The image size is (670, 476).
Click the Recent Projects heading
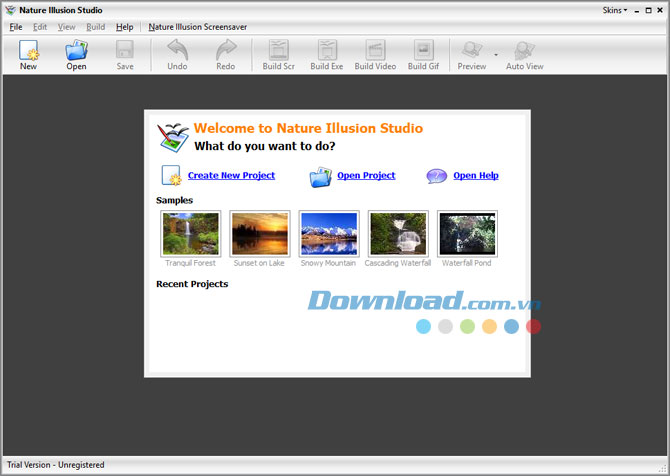pos(192,284)
